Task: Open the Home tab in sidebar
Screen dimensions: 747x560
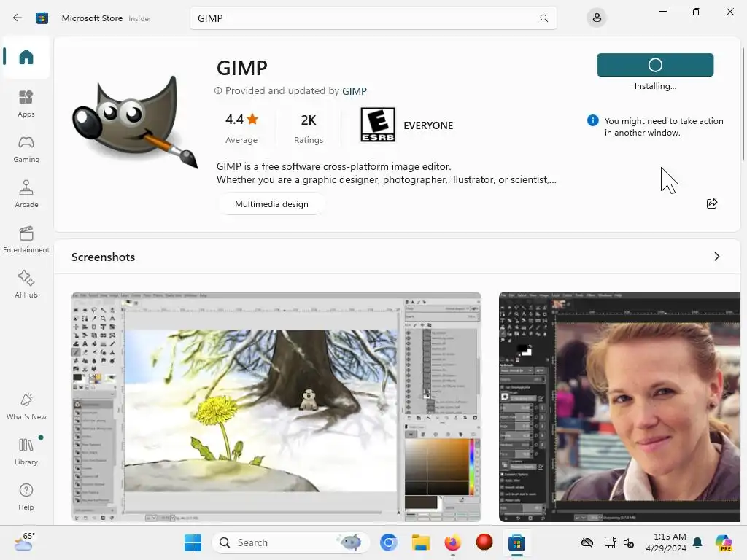Action: (x=26, y=57)
